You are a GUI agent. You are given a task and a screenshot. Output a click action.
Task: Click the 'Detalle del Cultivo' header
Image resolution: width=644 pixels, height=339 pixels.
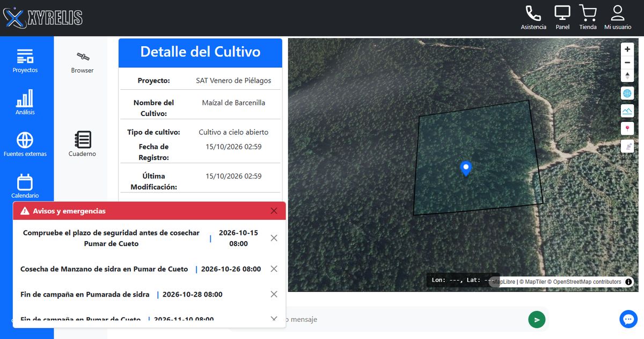[x=200, y=52]
